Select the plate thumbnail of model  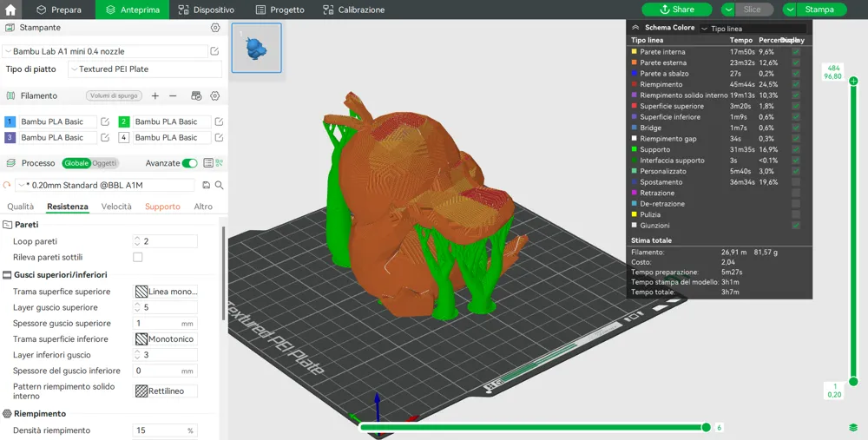click(x=256, y=48)
